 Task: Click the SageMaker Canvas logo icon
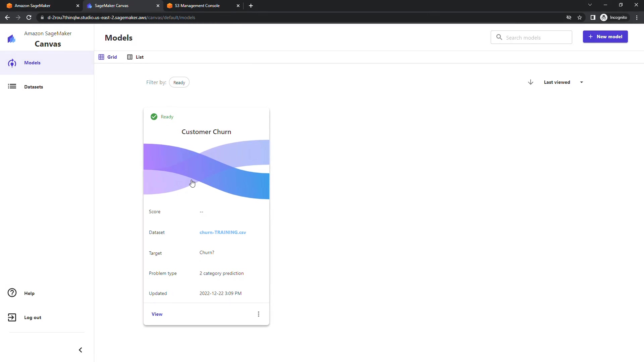[12, 39]
